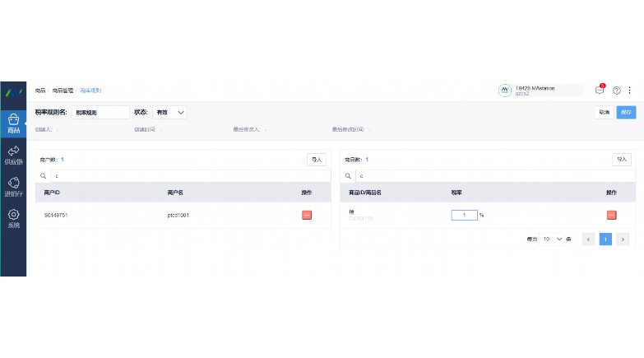Click the merchant count value 1
644x358 pixels.
tap(62, 160)
